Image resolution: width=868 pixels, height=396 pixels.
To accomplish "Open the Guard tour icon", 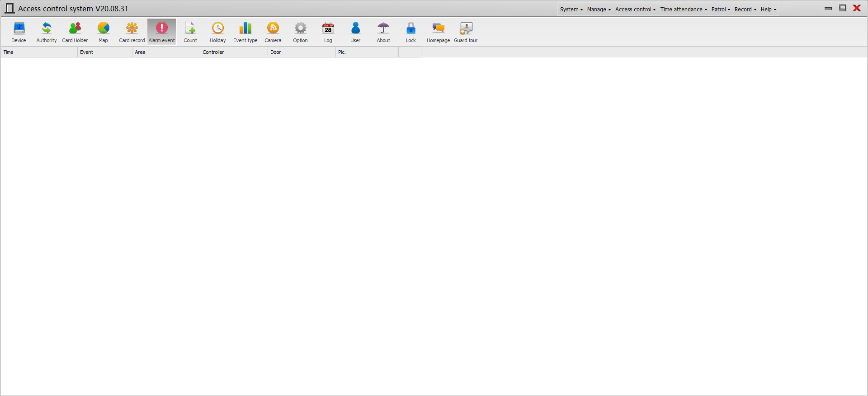I will pyautogui.click(x=466, y=32).
